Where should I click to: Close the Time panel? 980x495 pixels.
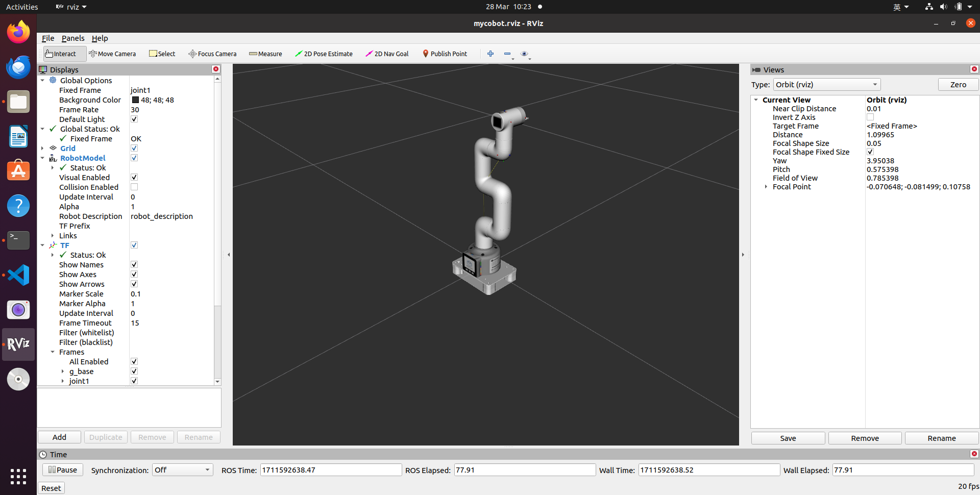pos(974,454)
